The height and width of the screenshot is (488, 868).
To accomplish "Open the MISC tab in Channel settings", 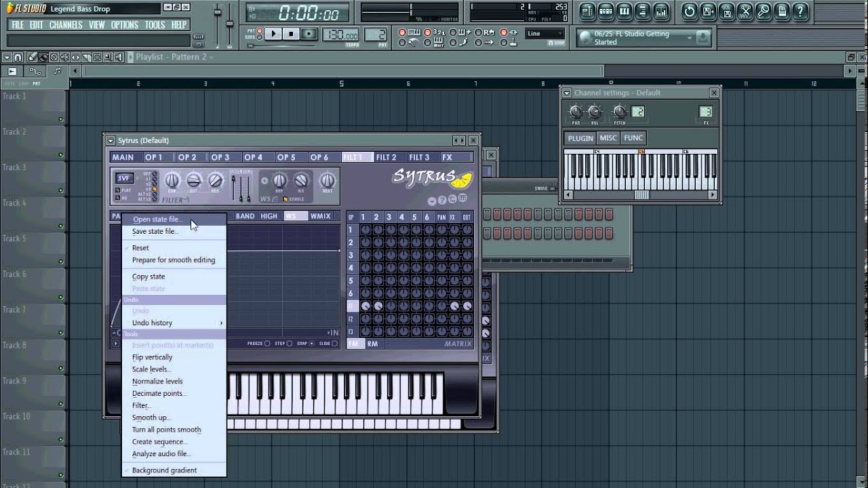I will [608, 138].
